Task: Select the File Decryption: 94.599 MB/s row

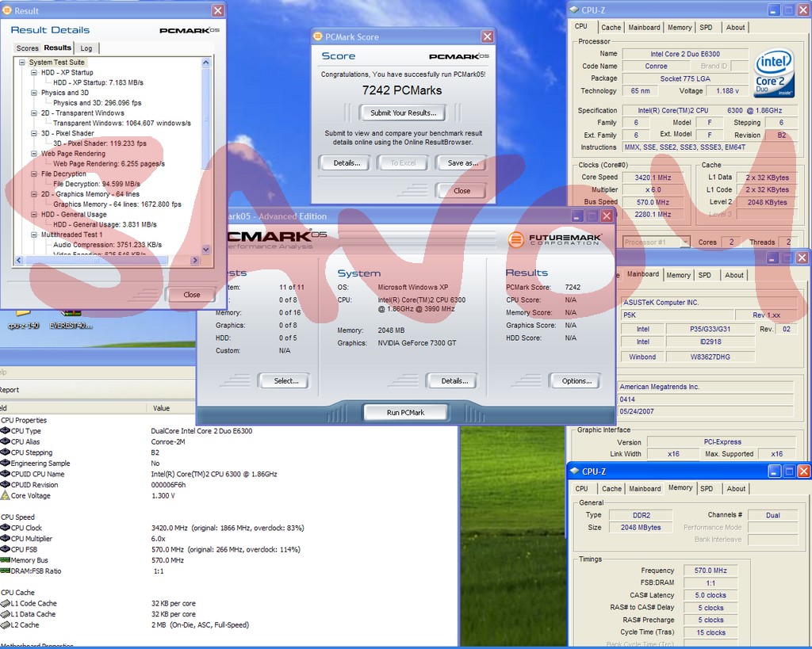Action: (96, 184)
